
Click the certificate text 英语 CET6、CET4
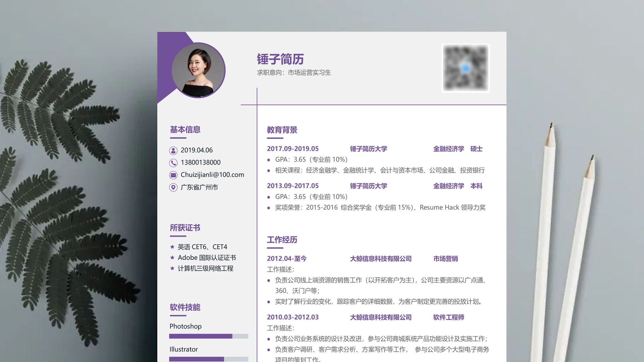pyautogui.click(x=202, y=247)
